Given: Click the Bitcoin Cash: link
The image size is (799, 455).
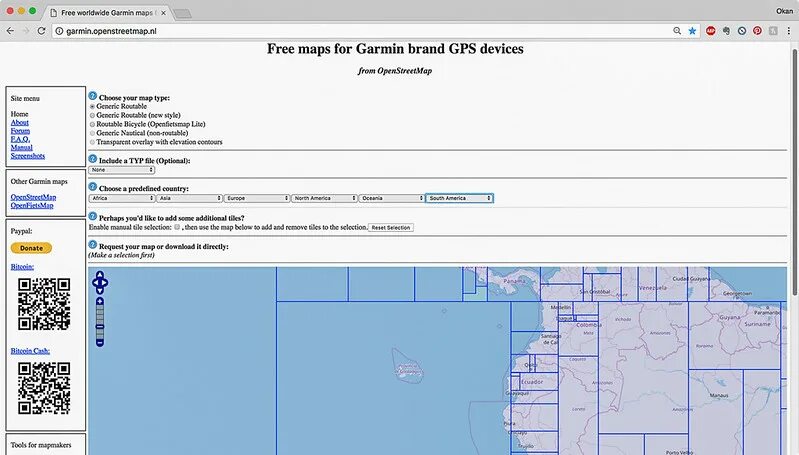Looking at the screenshot, I should [30, 351].
